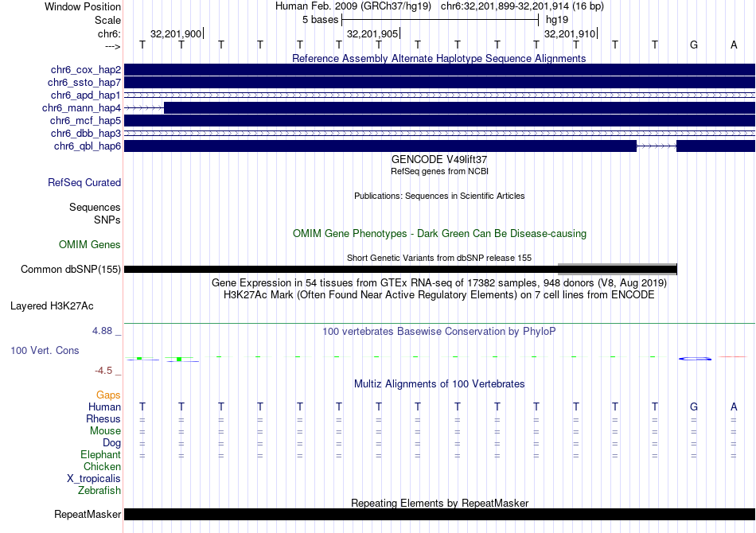Select the X_tropicalis species label

pyautogui.click(x=94, y=479)
